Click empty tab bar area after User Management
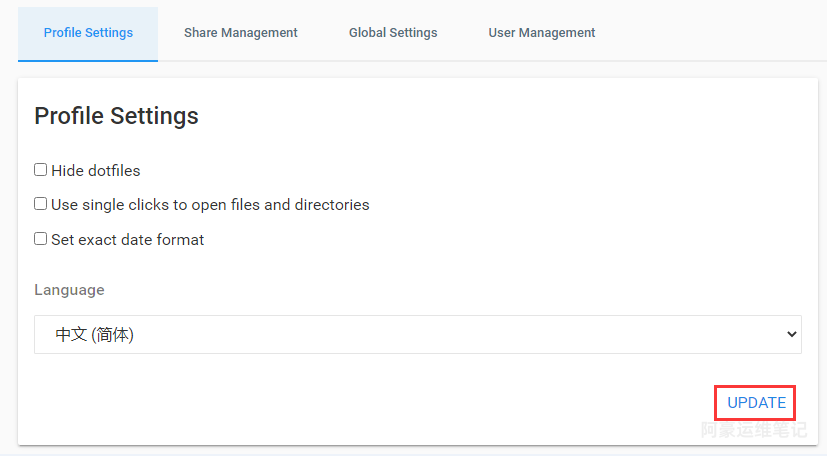 pyautogui.click(x=710, y=33)
